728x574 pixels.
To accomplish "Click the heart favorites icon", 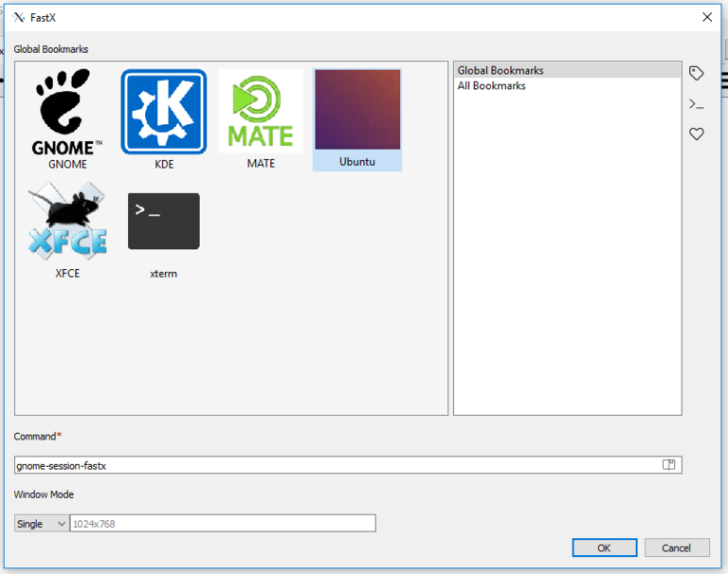I will point(697,135).
